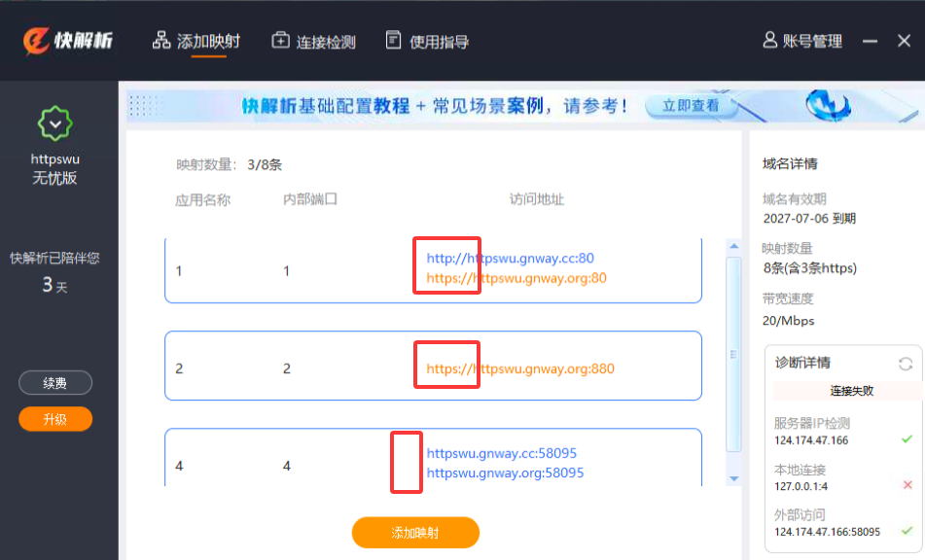The height and width of the screenshot is (560, 925).
Task: Click the account name httpswu
Action: tap(54, 159)
